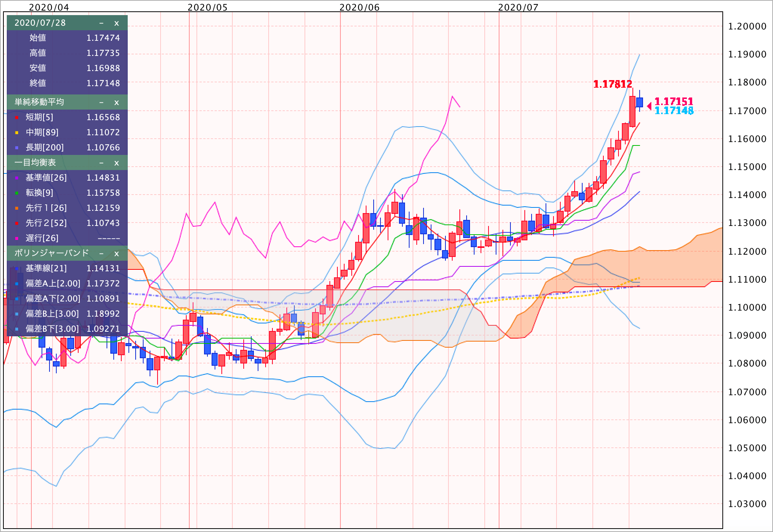The image size is (773, 532).
Task: Click the 2020/06 date axis label
Action: (360, 7)
